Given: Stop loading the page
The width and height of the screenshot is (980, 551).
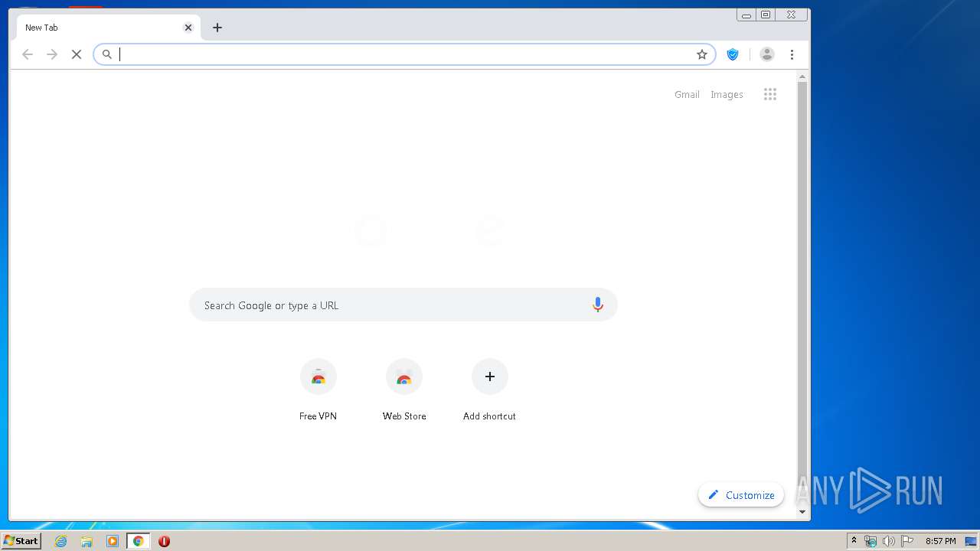Looking at the screenshot, I should point(77,54).
